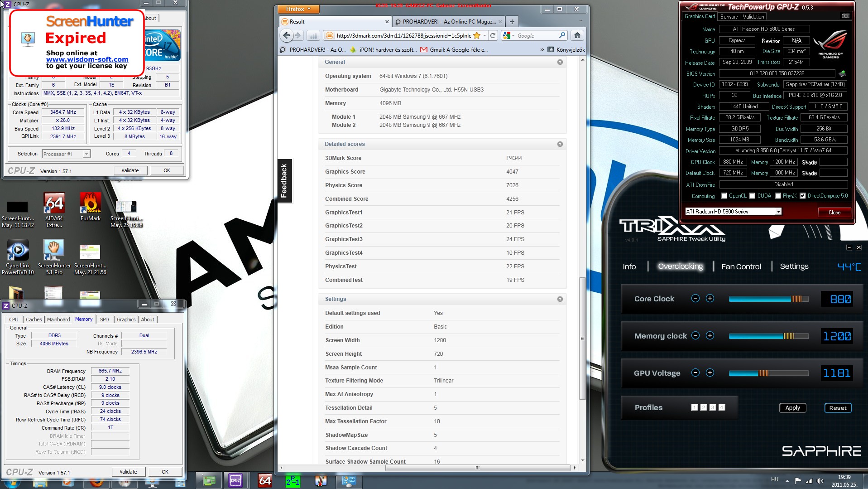This screenshot has height=489, width=868.
Task: Open GPU-Z Sensors tab
Action: pyautogui.click(x=729, y=16)
